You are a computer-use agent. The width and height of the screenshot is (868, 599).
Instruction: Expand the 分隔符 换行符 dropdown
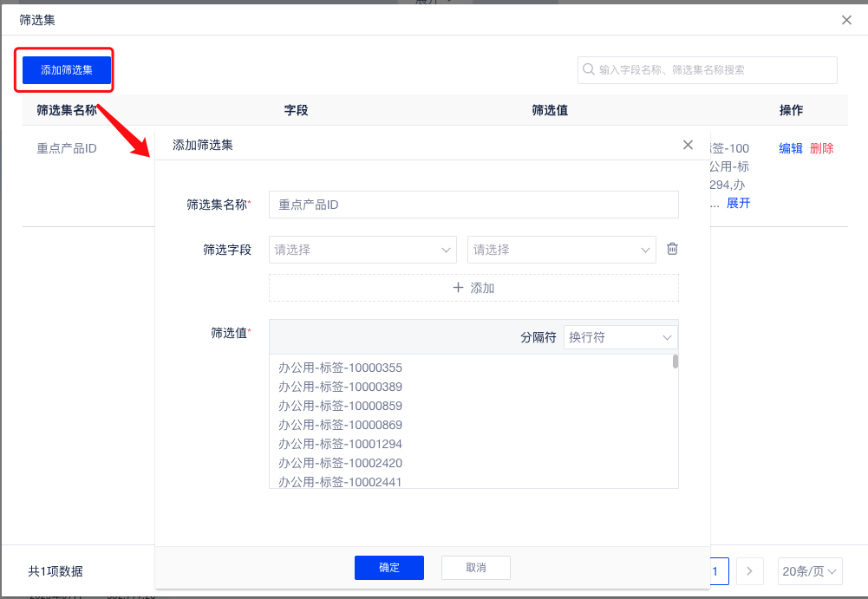click(x=620, y=337)
